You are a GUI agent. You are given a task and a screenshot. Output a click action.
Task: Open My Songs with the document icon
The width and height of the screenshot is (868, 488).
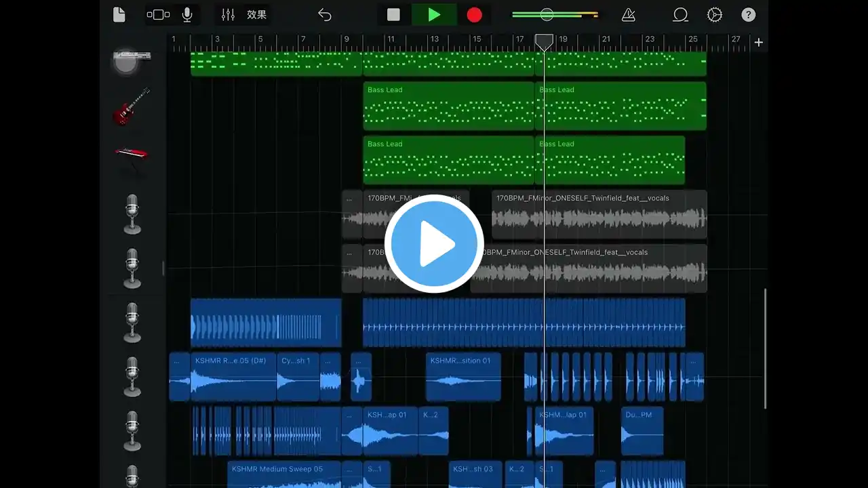click(x=119, y=14)
